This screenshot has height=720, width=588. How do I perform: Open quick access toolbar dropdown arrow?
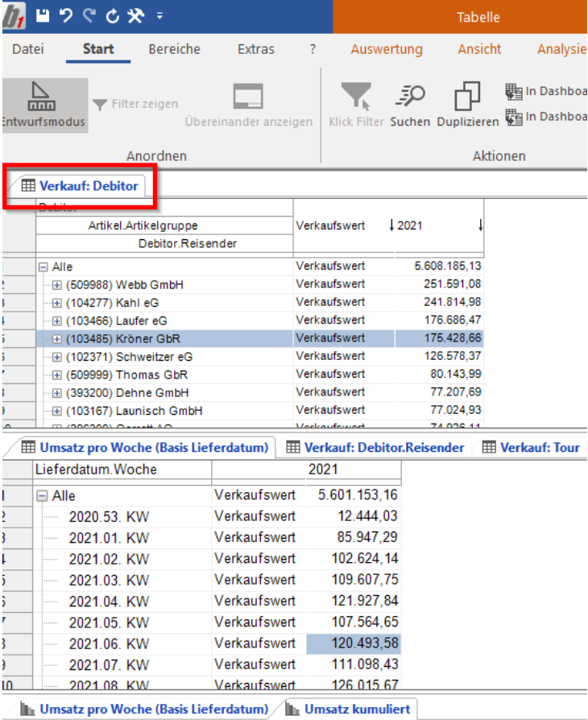coord(159,16)
